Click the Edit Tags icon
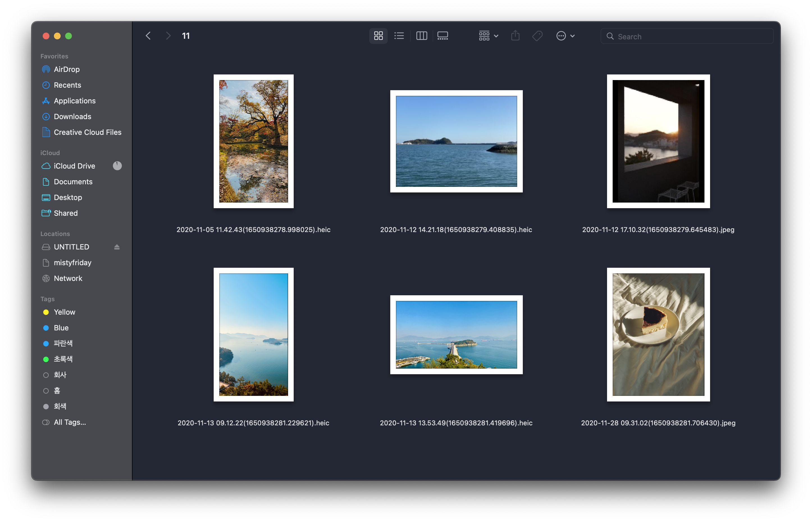Viewport: 812px width, 522px height. tap(537, 36)
